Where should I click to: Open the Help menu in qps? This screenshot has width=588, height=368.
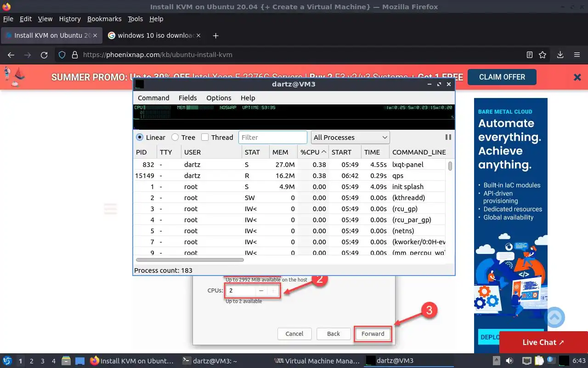click(248, 98)
